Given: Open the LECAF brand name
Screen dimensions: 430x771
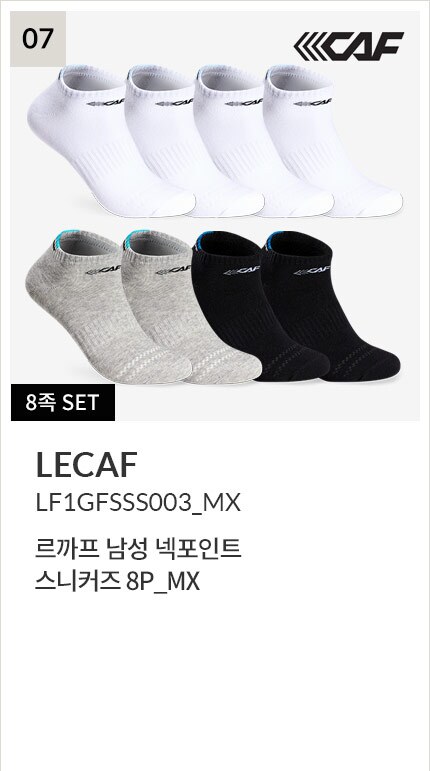Looking at the screenshot, I should 86,465.
